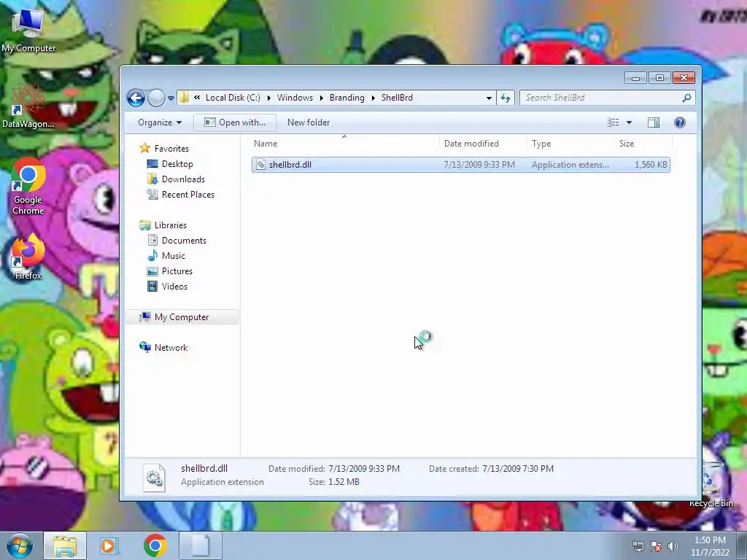This screenshot has height=560, width=747.
Task: Open Videos library
Action: [174, 286]
